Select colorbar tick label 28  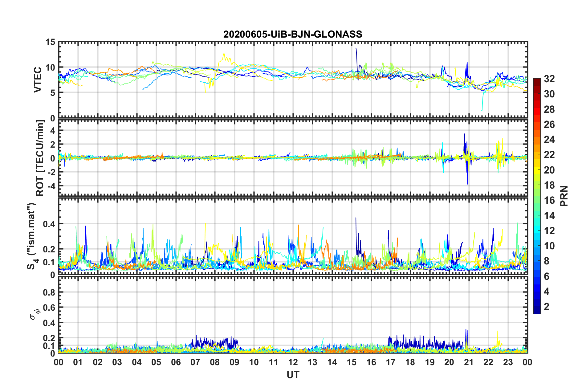[549, 109]
